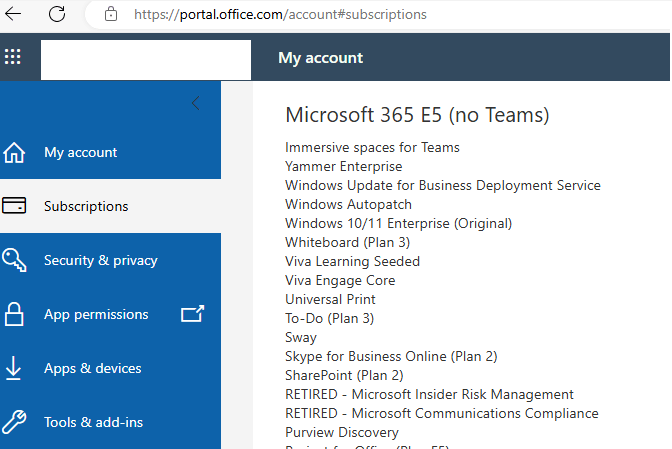Click the Microsoft 365 E5 (no Teams) heading

417,115
